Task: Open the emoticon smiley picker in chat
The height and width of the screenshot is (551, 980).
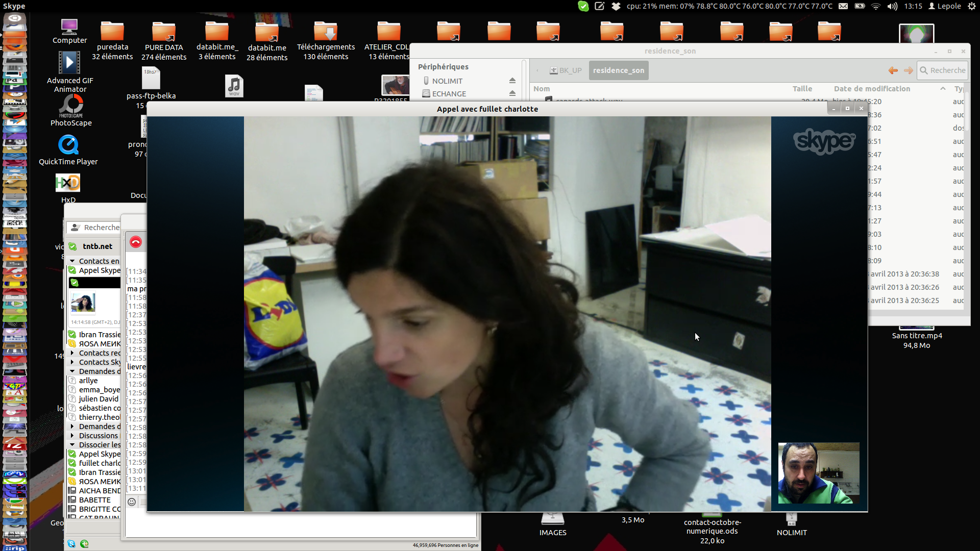Action: point(132,502)
